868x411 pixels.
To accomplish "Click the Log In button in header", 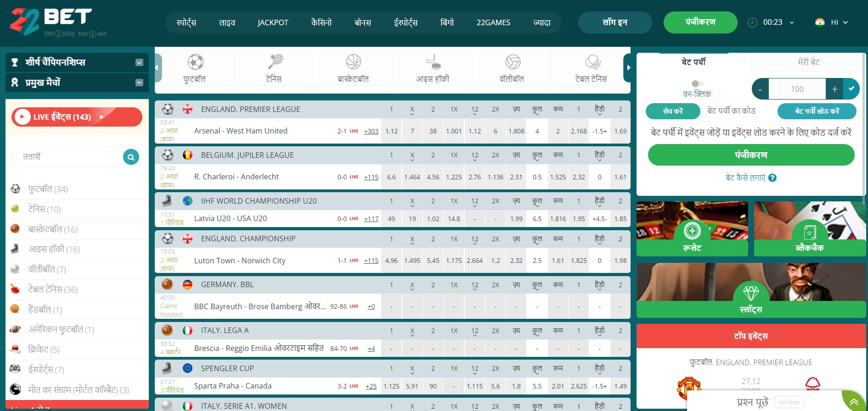I will (615, 22).
